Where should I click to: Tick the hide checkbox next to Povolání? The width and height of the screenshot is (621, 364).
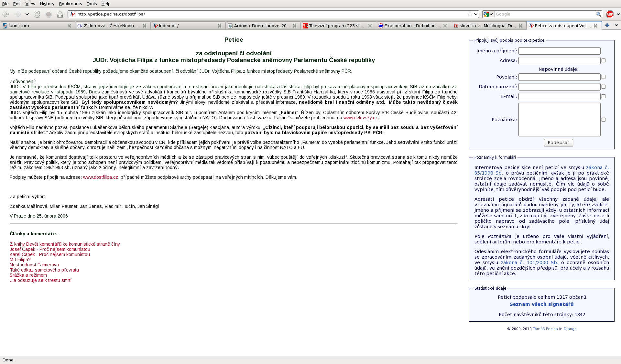pos(604,77)
